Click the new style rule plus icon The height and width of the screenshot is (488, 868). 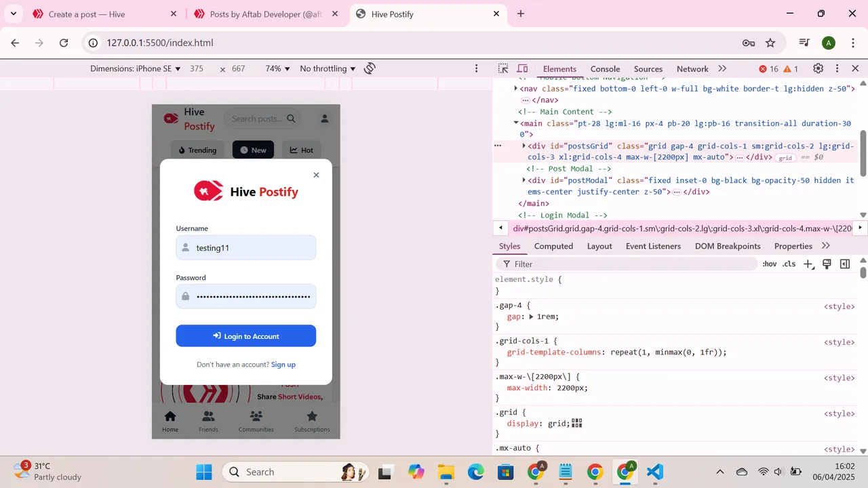(x=808, y=264)
